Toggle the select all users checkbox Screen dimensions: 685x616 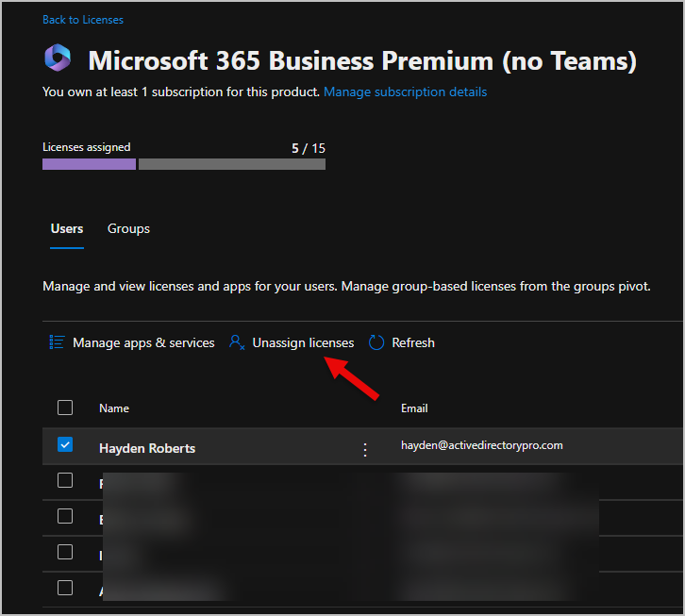tap(65, 408)
